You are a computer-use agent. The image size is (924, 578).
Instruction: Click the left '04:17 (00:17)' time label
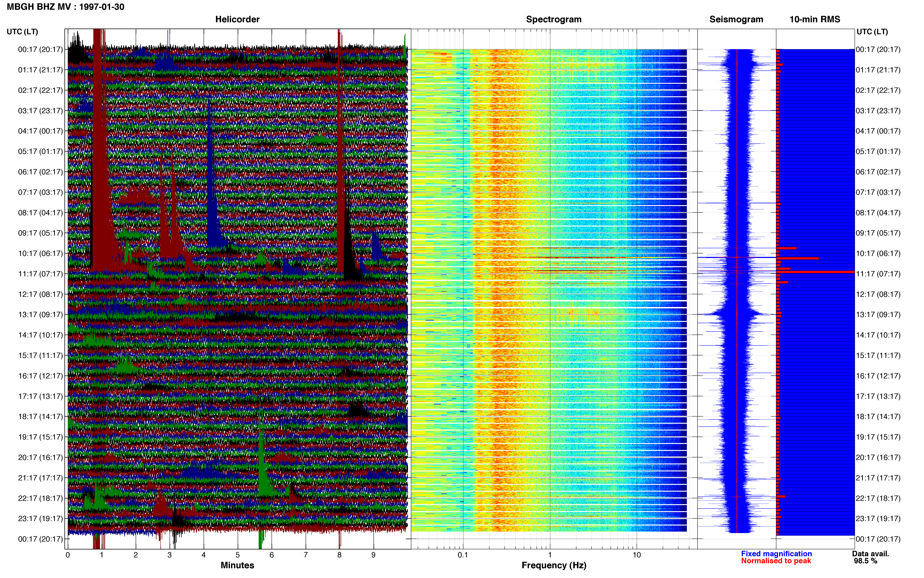(40, 131)
